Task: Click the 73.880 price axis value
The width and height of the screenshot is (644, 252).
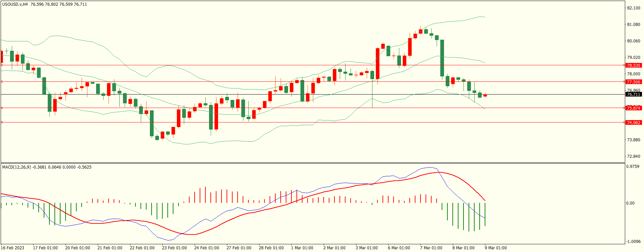Action: (x=634, y=140)
